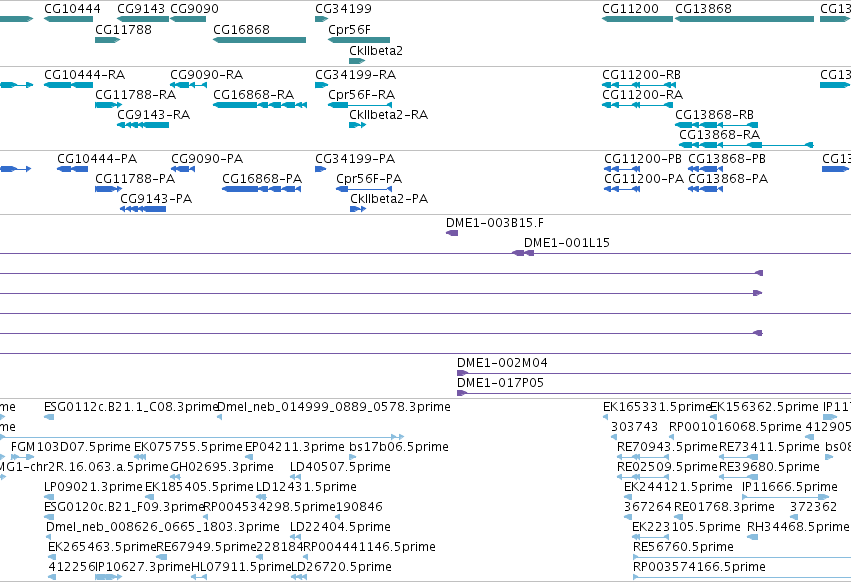The height and width of the screenshot is (582, 851).
Task: Select the DME1-002M04 clone label
Action: tap(503, 363)
